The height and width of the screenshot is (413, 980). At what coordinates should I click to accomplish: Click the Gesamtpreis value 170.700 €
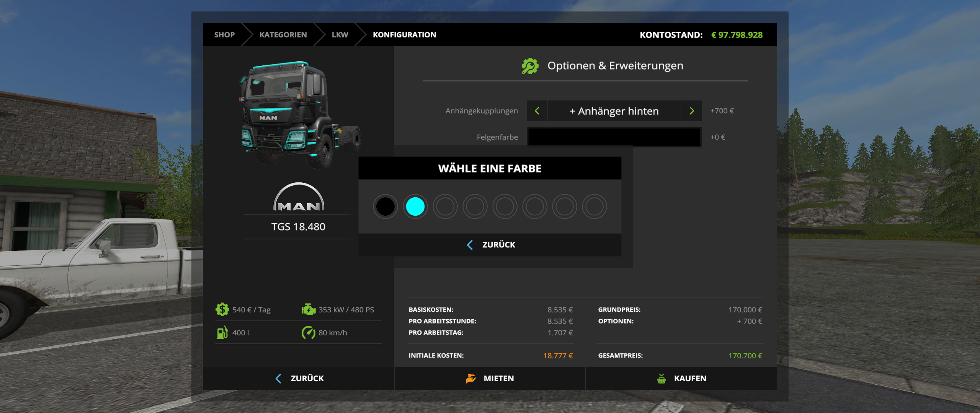745,356
